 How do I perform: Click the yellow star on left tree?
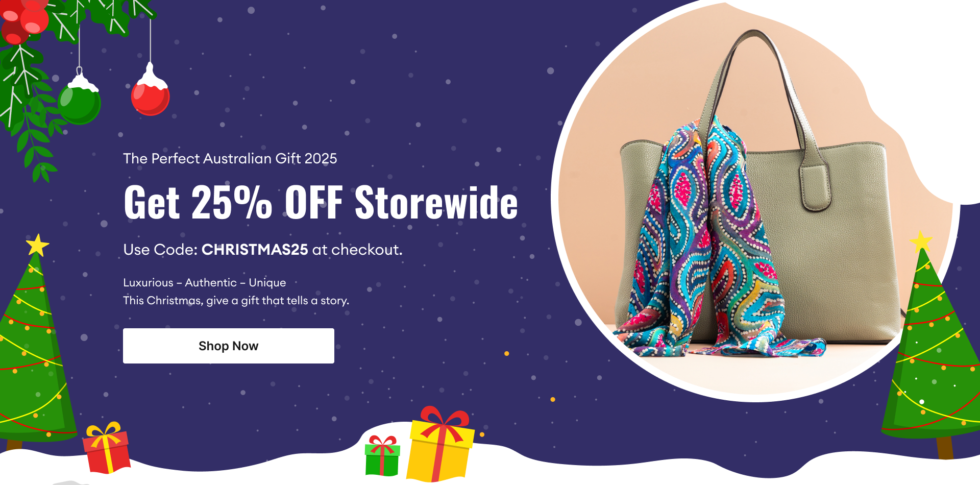(37, 245)
